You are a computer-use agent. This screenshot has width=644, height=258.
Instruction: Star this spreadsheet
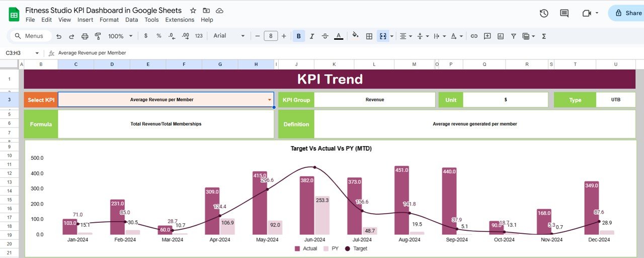pos(193,11)
